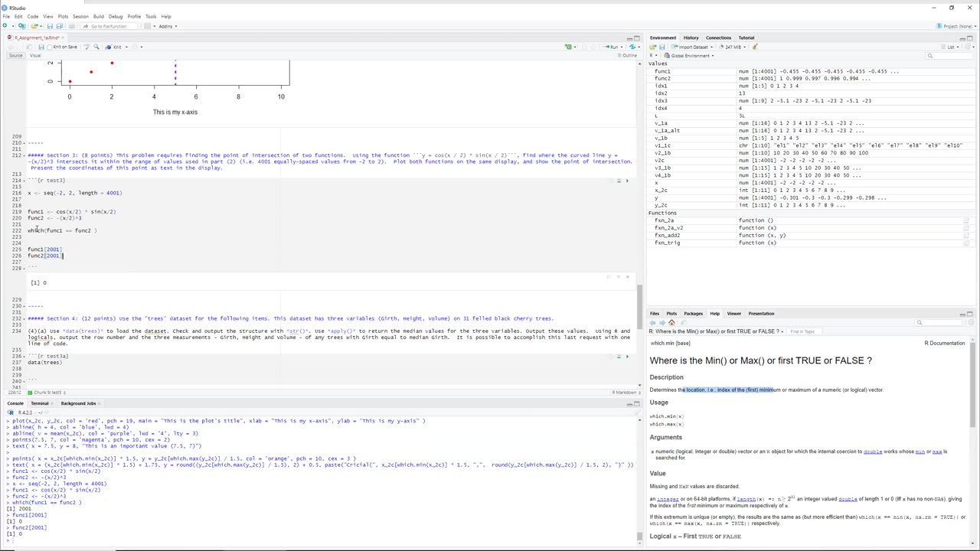Create a new file with the plus icon
Viewport: 980px width, 551px height.
coord(5,25)
